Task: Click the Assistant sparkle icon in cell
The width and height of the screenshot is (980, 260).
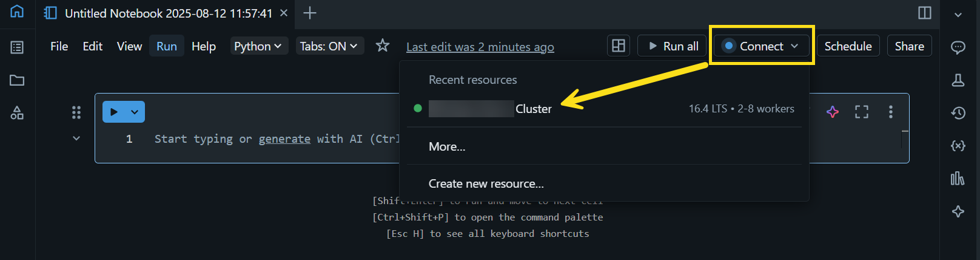Action: pos(833,112)
